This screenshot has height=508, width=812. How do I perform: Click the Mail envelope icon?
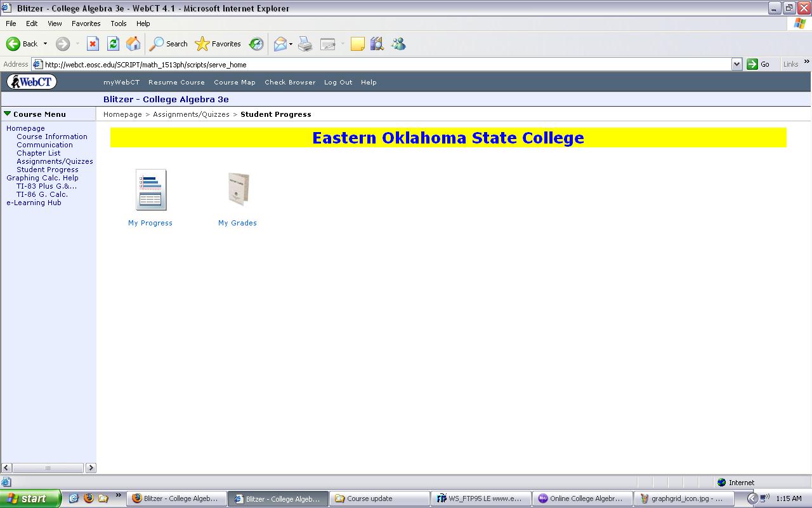coord(280,44)
